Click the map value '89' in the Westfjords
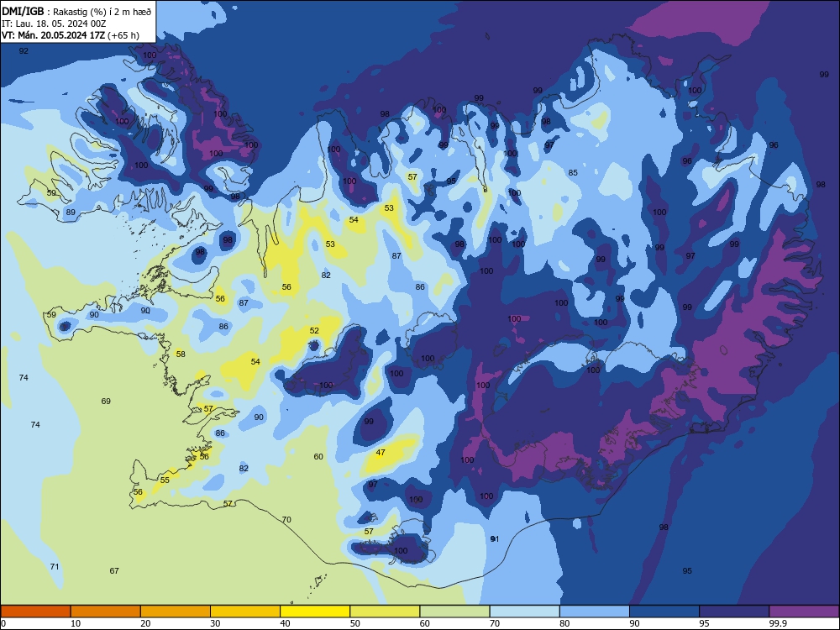840x630 pixels. [71, 213]
